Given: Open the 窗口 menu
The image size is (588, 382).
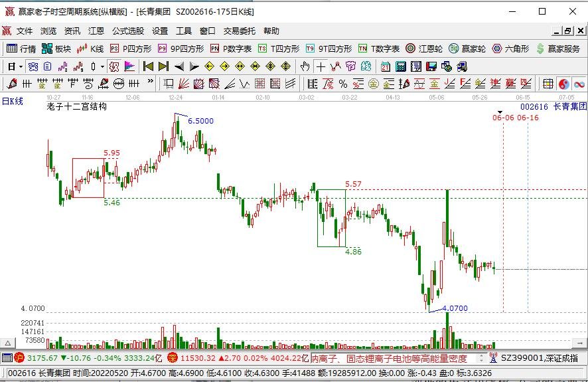Looking at the screenshot, I should (x=207, y=31).
